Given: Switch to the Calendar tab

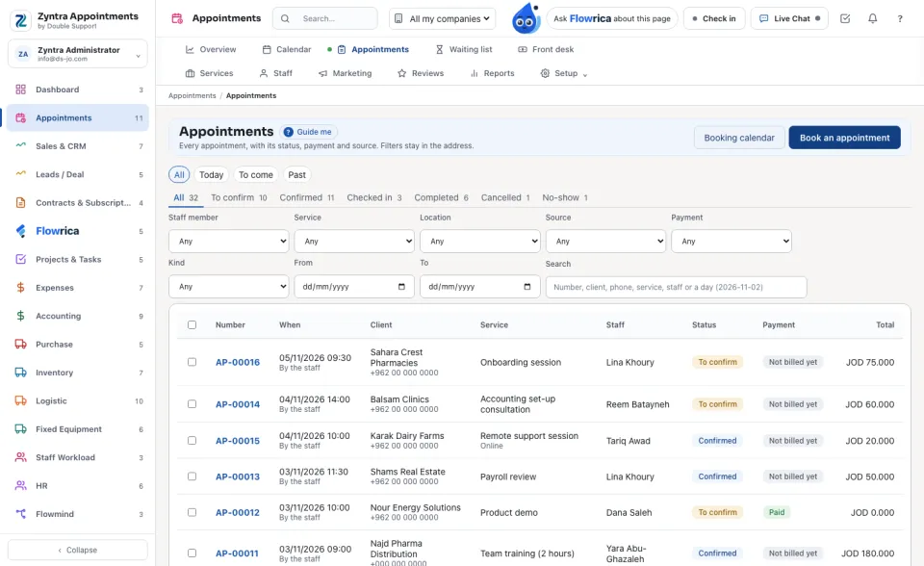Looking at the screenshot, I should (x=287, y=49).
